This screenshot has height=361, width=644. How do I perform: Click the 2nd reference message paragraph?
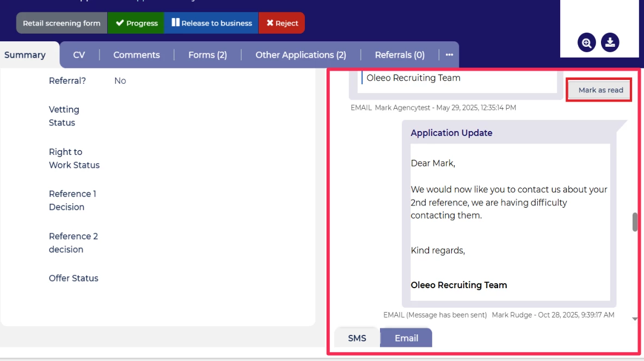point(509,202)
